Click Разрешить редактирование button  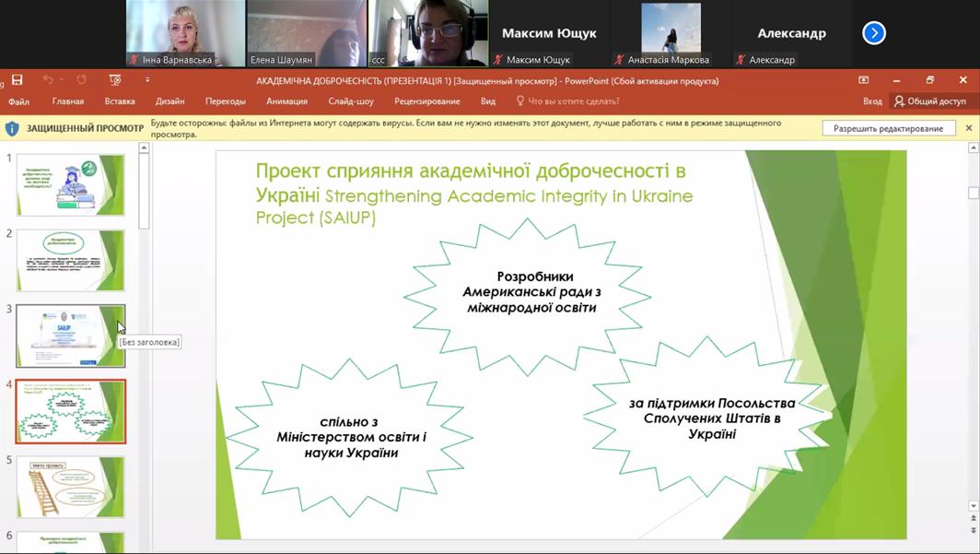tap(888, 128)
